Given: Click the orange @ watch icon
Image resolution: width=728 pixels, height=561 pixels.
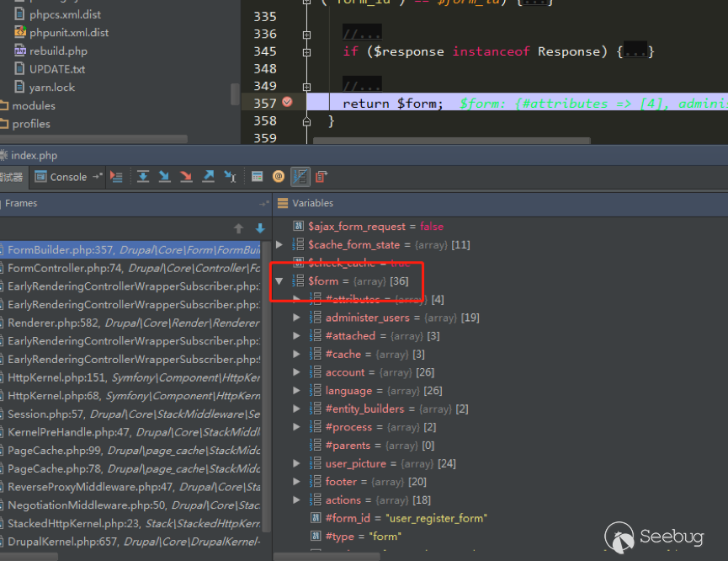Looking at the screenshot, I should [279, 177].
